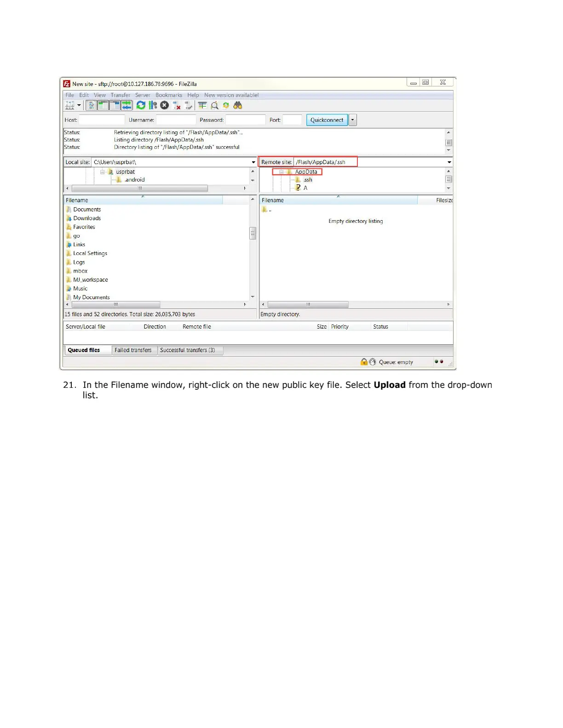Open the Help menu
The width and height of the screenshot is (563, 728).
tap(193, 95)
